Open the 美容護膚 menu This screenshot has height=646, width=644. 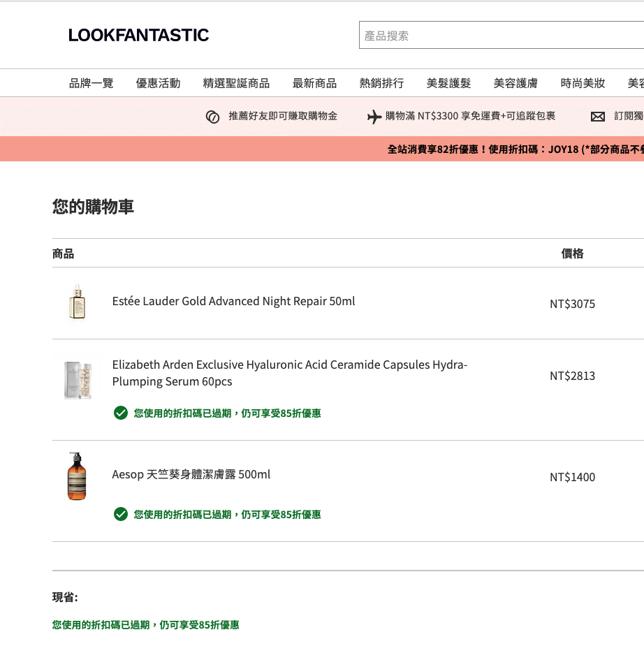coord(515,83)
